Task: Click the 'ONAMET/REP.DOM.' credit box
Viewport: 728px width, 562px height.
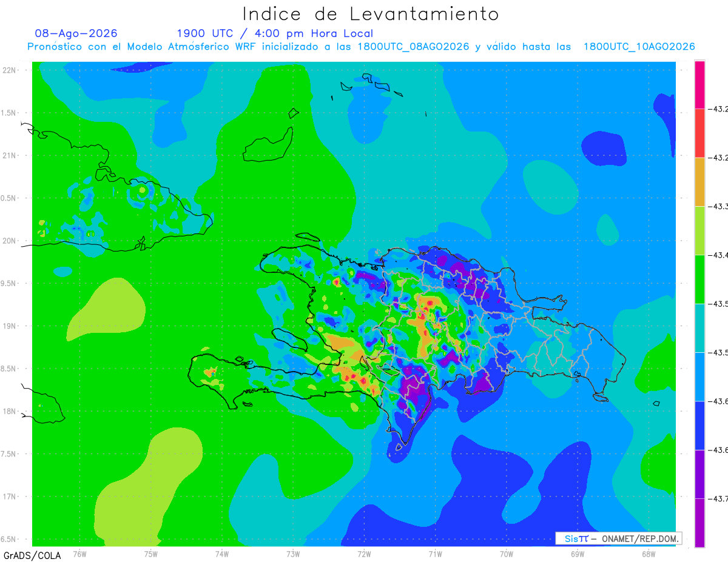Action: coord(619,538)
